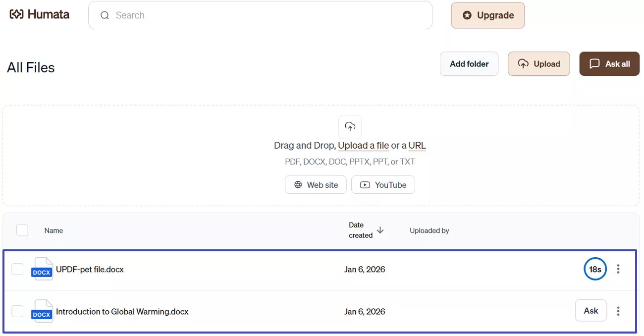Click the Ask all chat bubble icon
Image resolution: width=644 pixels, height=336 pixels.
pyautogui.click(x=594, y=63)
